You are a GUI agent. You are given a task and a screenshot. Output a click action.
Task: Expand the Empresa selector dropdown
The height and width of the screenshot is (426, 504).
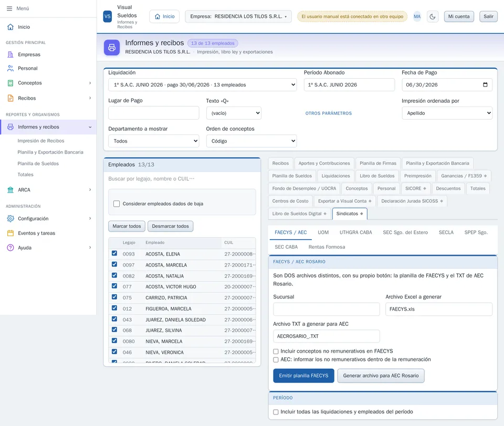(238, 16)
